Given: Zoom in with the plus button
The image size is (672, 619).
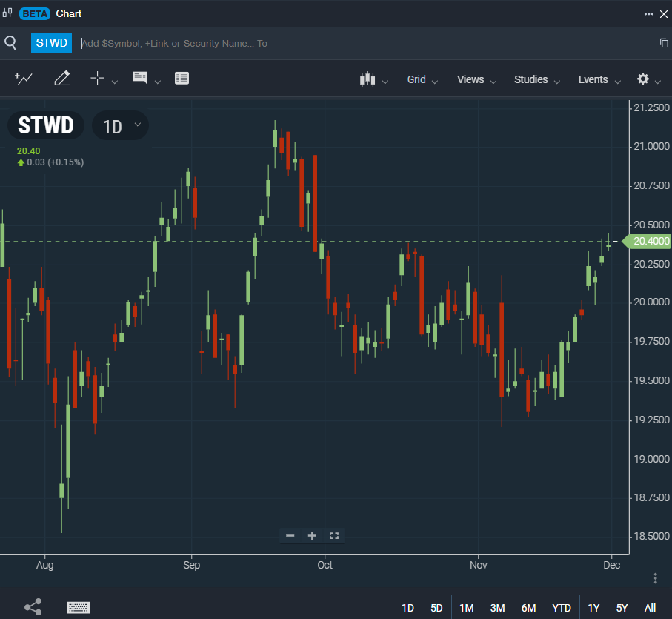Looking at the screenshot, I should [x=312, y=535].
